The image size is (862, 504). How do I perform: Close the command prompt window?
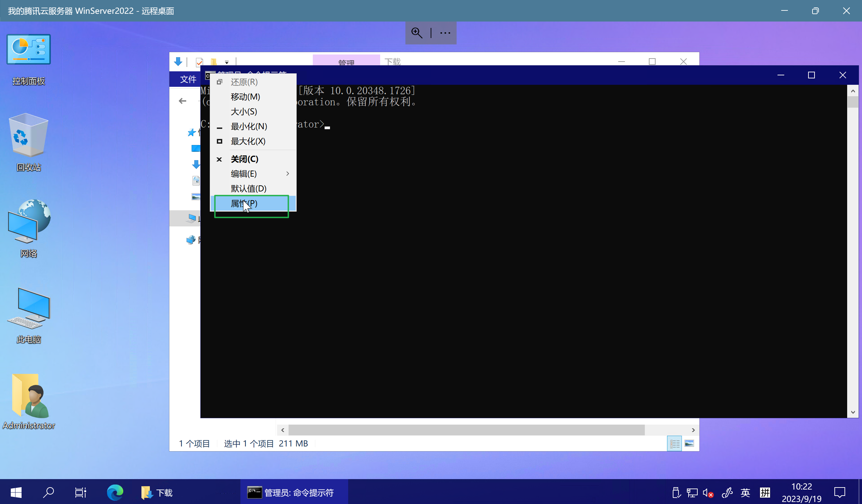coord(842,75)
